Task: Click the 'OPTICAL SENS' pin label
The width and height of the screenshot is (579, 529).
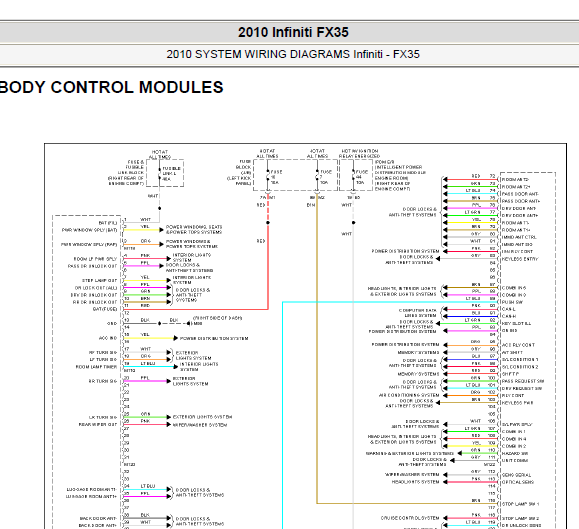Action: [518, 482]
